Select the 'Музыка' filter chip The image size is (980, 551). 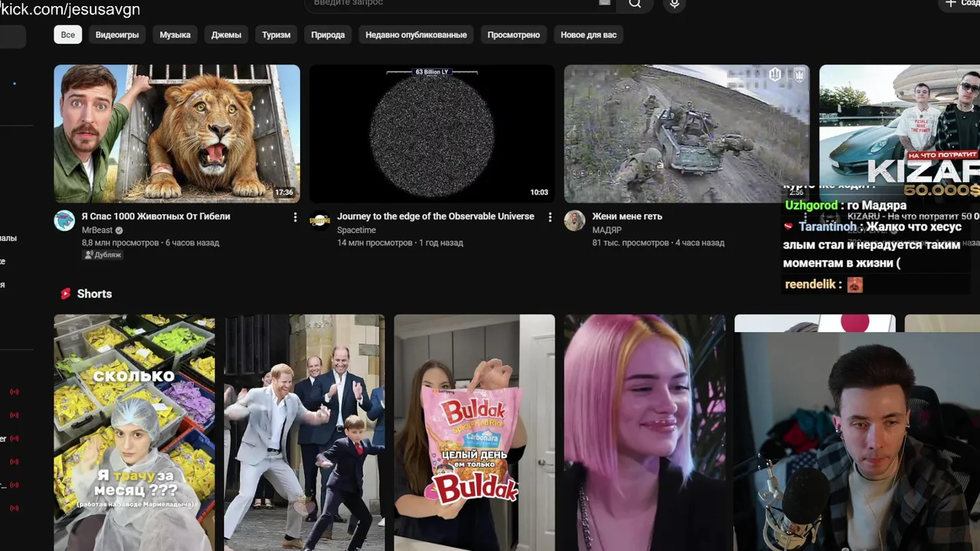175,34
